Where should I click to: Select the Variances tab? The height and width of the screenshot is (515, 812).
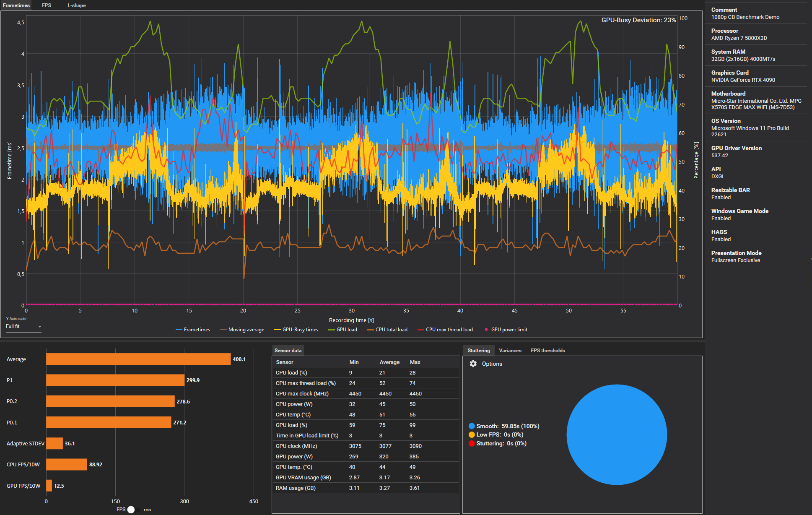[x=510, y=351]
